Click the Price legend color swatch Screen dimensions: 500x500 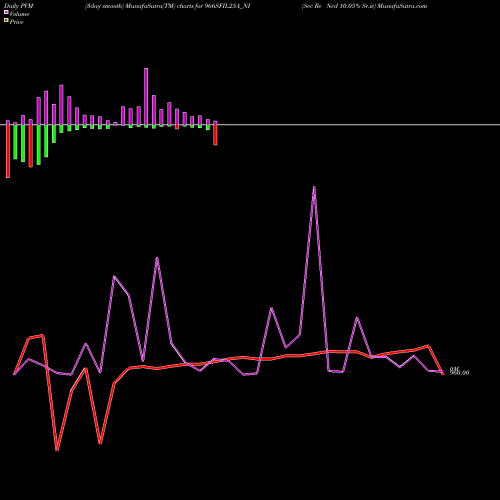6,21
